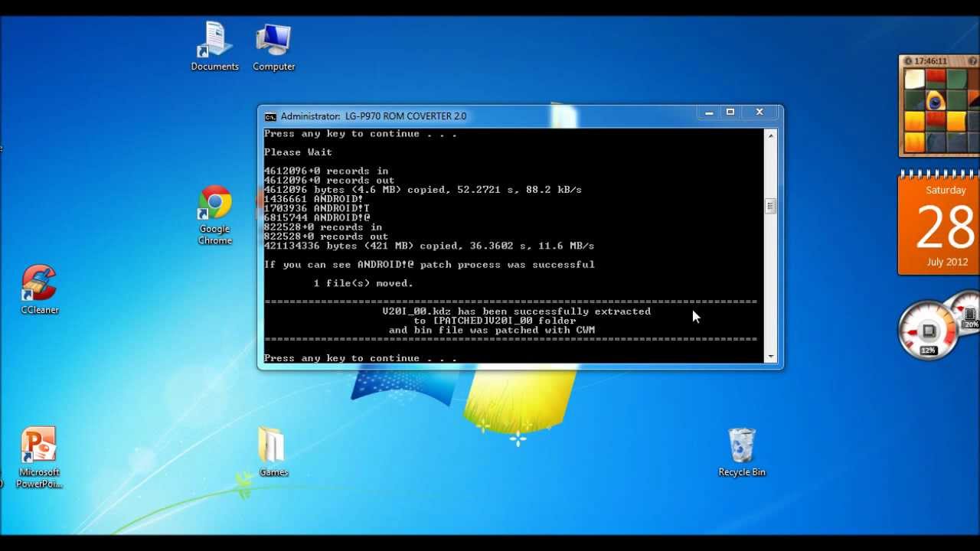This screenshot has width=980, height=551.
Task: Click the 'patch process was successful' line
Action: (x=429, y=265)
